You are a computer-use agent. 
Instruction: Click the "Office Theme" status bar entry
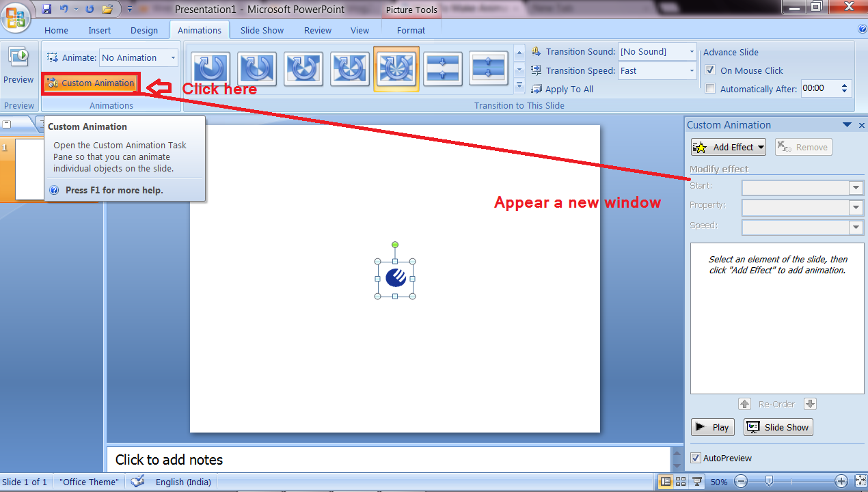point(89,482)
